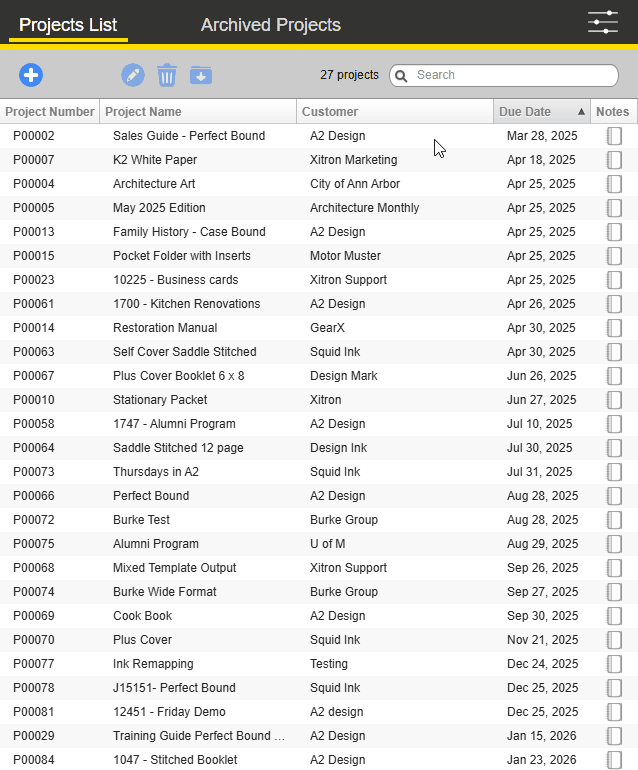
Task: Open notes for Restoration Manual
Action: 614,328
